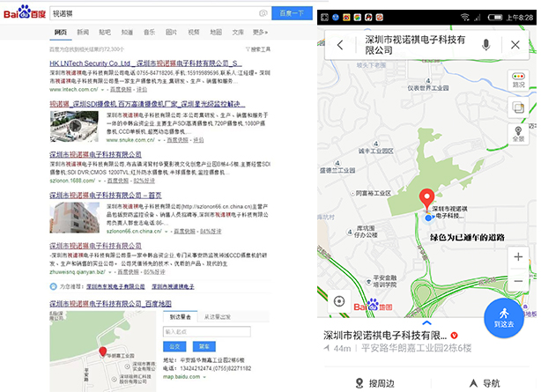
Task: Click the 公交 button
Action: pos(174,346)
